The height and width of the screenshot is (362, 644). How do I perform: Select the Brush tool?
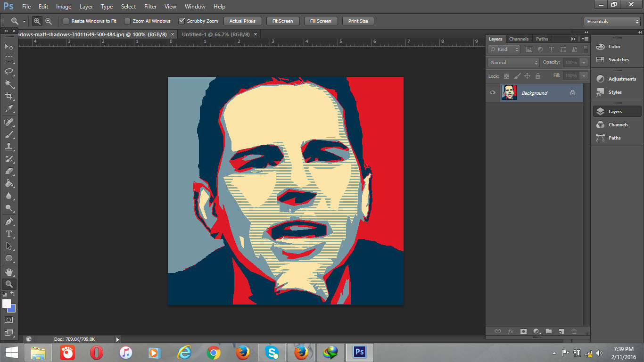pos(9,134)
